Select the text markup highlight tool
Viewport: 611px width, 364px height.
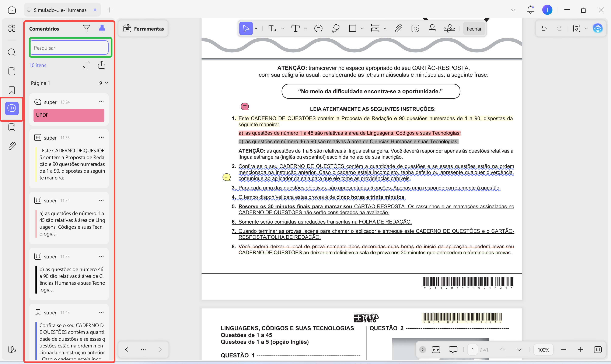272,29
